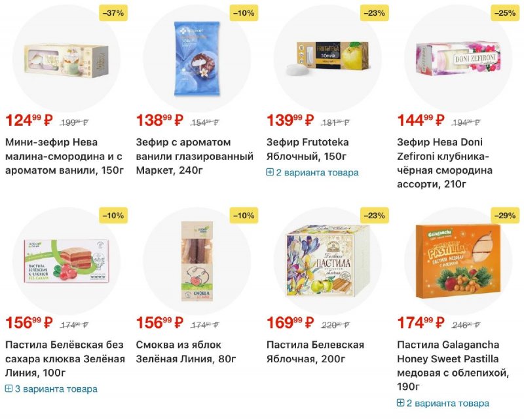
Task: Open the Belevskaya apple pastila box image
Action: pyautogui.click(x=327, y=261)
